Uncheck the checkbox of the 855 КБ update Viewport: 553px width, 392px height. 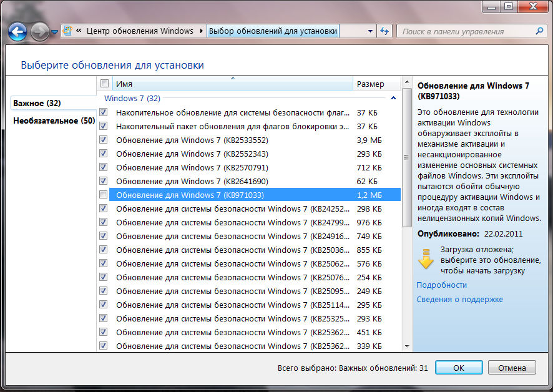point(104,250)
